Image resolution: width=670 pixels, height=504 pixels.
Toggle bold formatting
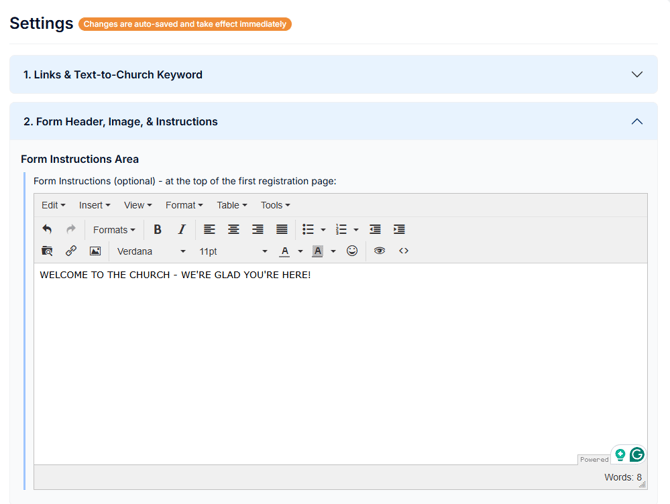[157, 229]
